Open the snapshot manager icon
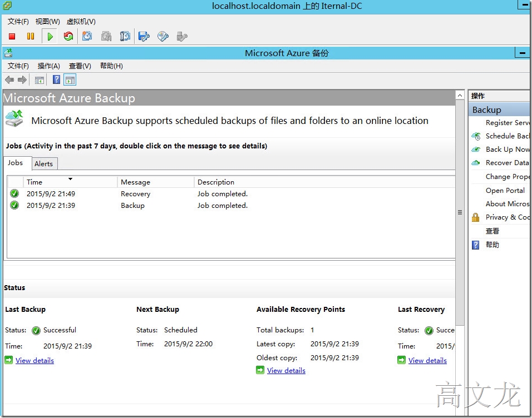This screenshot has width=532, height=418. pyautogui.click(x=125, y=36)
